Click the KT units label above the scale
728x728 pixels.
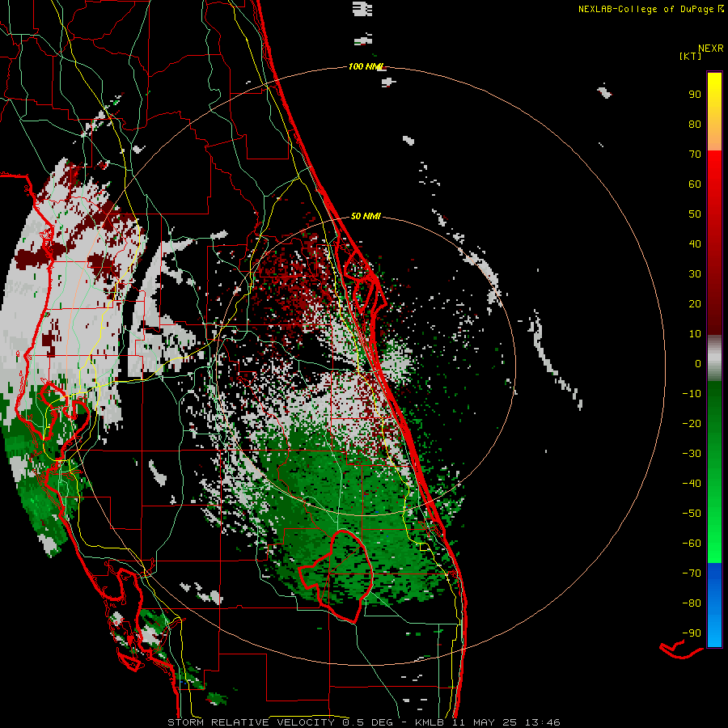tap(690, 56)
